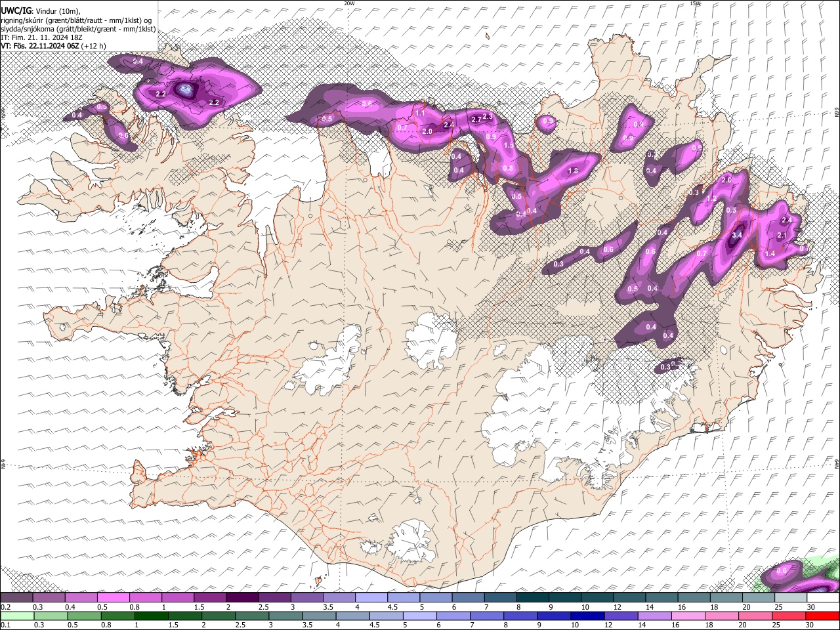Pick snow legend swatch between 4 and 4.5
Viewport: 840px width, 630px height.
pyautogui.click(x=371, y=598)
